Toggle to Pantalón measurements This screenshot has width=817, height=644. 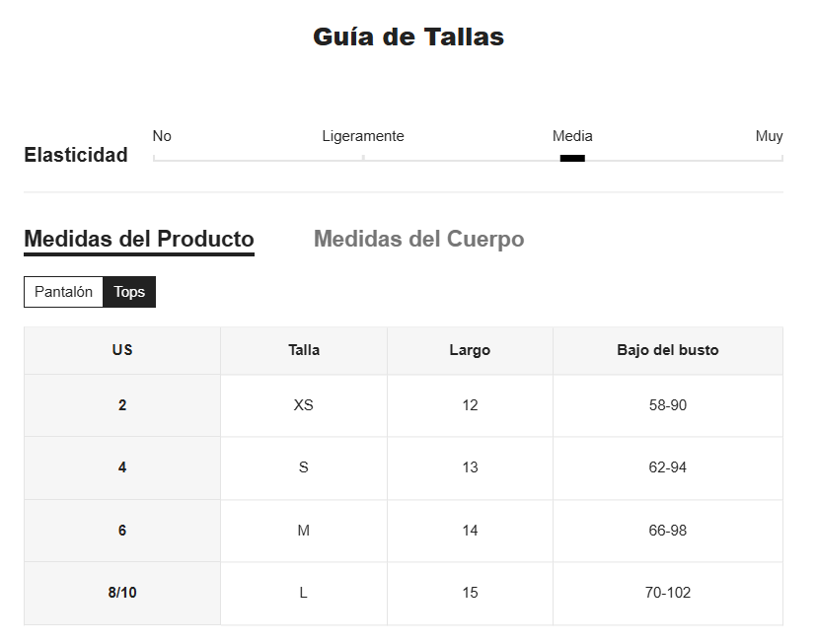(63, 292)
